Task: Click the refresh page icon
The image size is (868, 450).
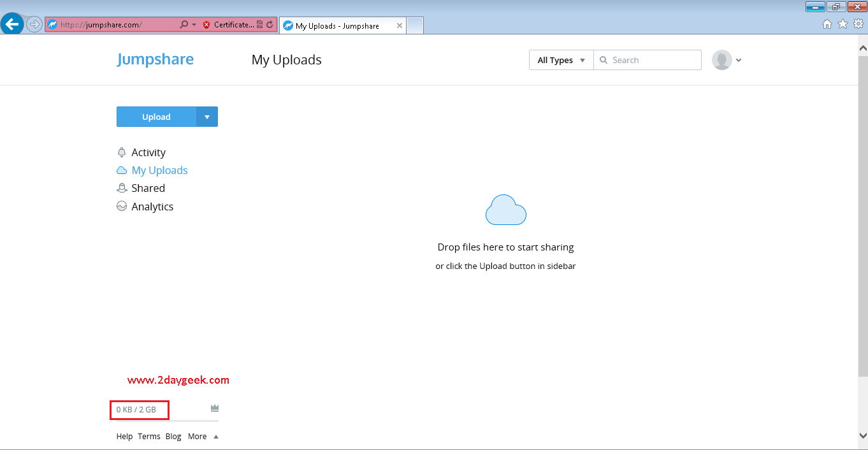Action: 270,25
